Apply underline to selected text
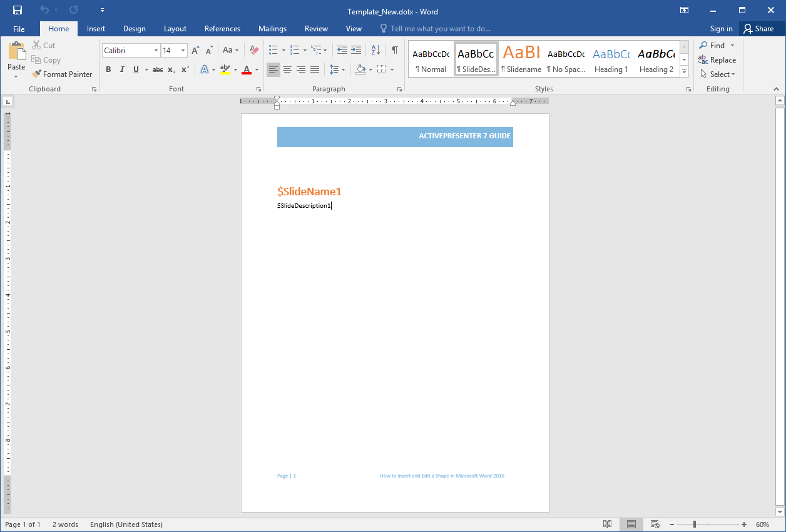 coord(135,69)
